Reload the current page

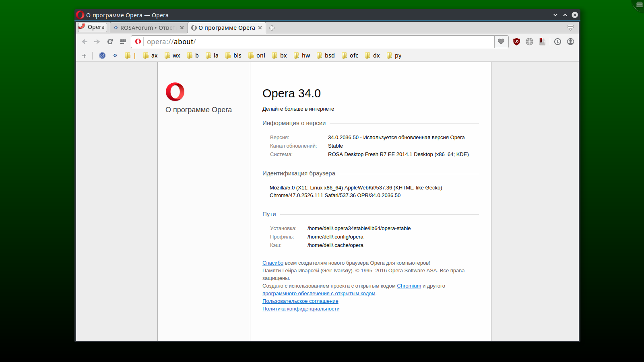click(x=110, y=41)
